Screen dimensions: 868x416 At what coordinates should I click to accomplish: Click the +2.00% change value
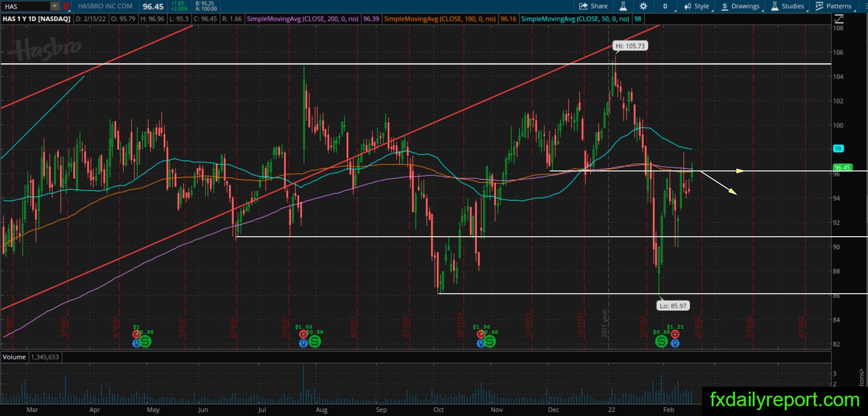(x=179, y=9)
